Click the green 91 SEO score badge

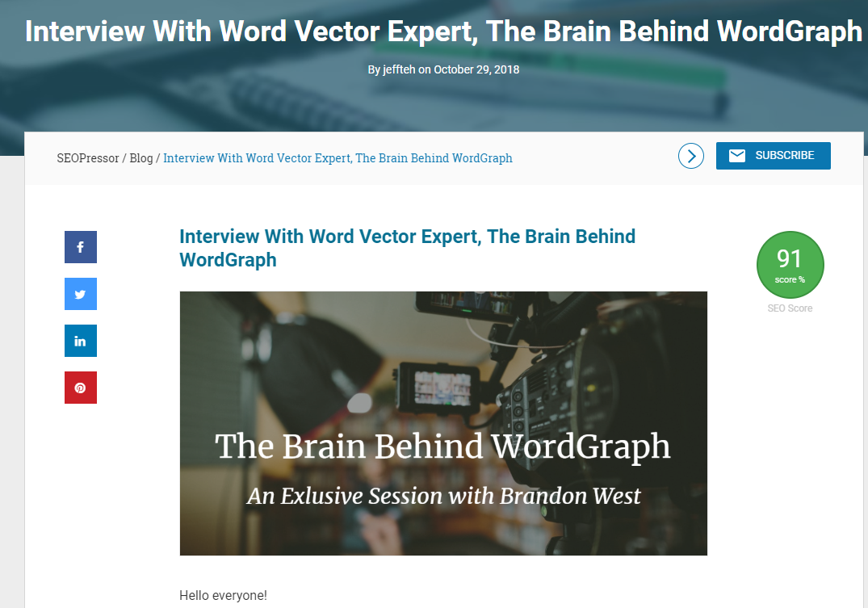(x=790, y=265)
